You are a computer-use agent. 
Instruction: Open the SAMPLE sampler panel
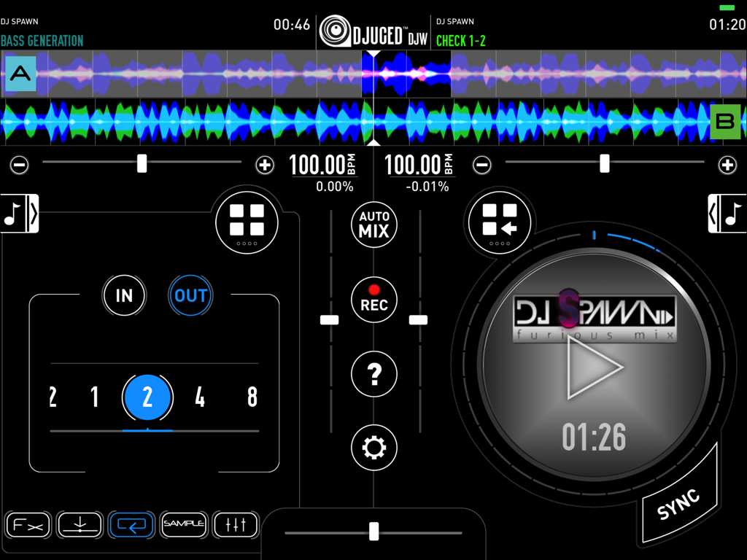184,525
